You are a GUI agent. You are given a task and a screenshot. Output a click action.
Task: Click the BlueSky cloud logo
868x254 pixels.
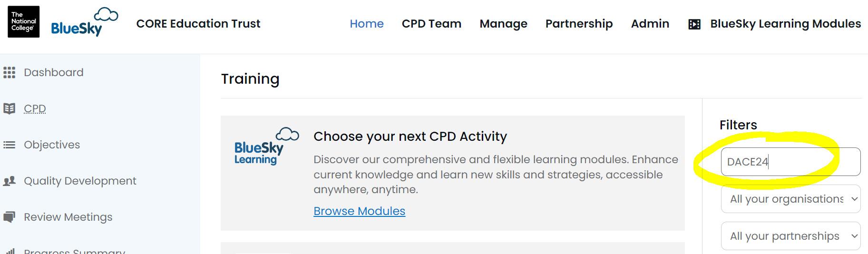click(x=85, y=22)
